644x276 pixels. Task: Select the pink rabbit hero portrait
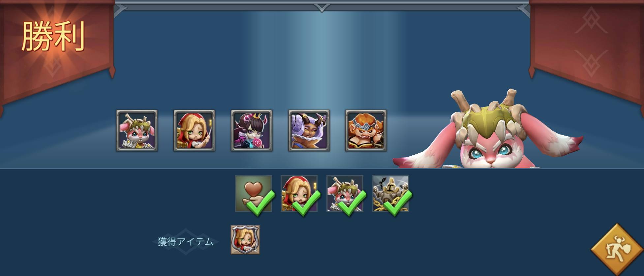tap(137, 131)
